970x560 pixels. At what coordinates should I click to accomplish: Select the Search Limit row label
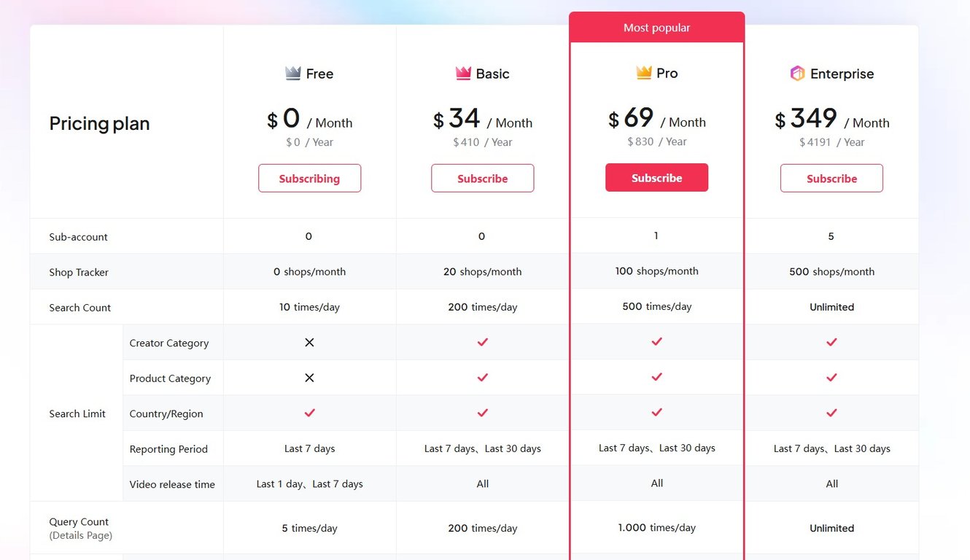pyautogui.click(x=77, y=413)
